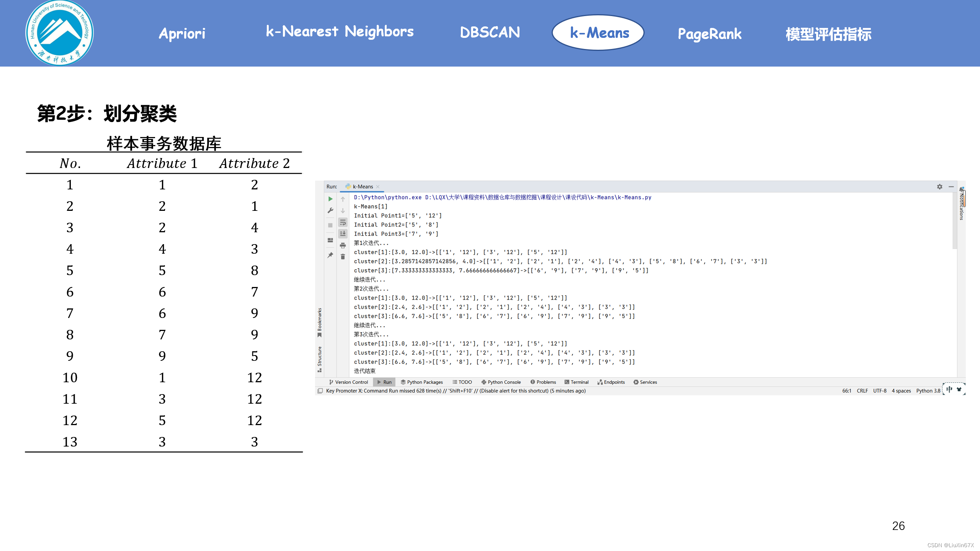Open the UTF-8 encoding selector
This screenshot has height=551, width=980.
[x=880, y=391]
